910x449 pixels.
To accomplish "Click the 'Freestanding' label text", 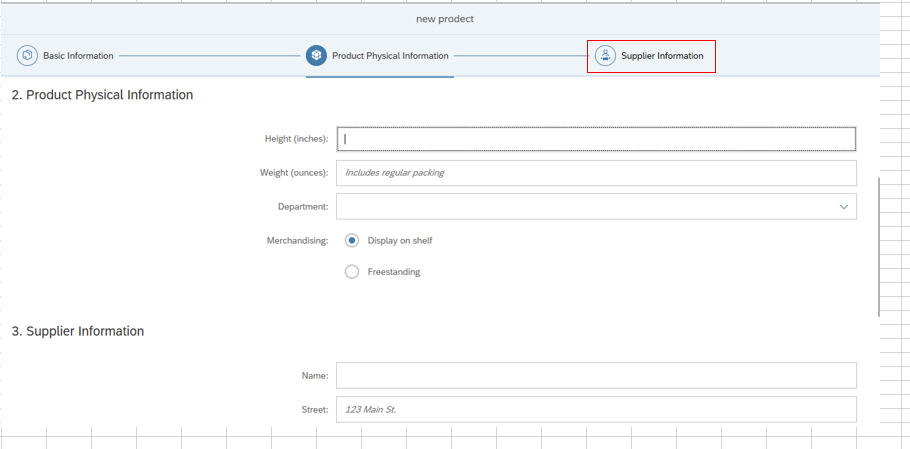I will (x=393, y=271).
